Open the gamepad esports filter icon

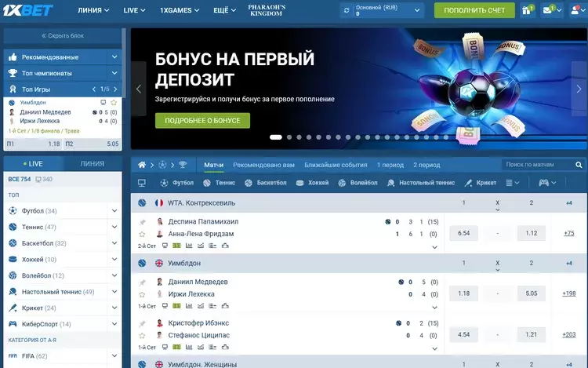coord(543,183)
